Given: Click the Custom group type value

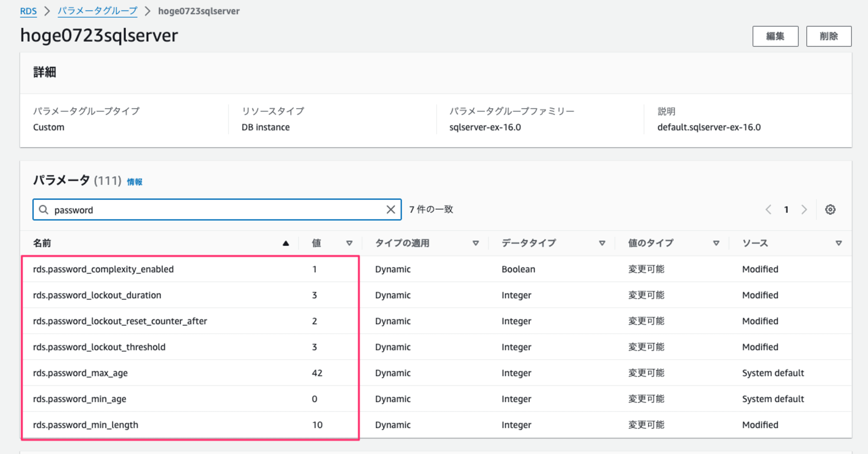Looking at the screenshot, I should pos(49,127).
